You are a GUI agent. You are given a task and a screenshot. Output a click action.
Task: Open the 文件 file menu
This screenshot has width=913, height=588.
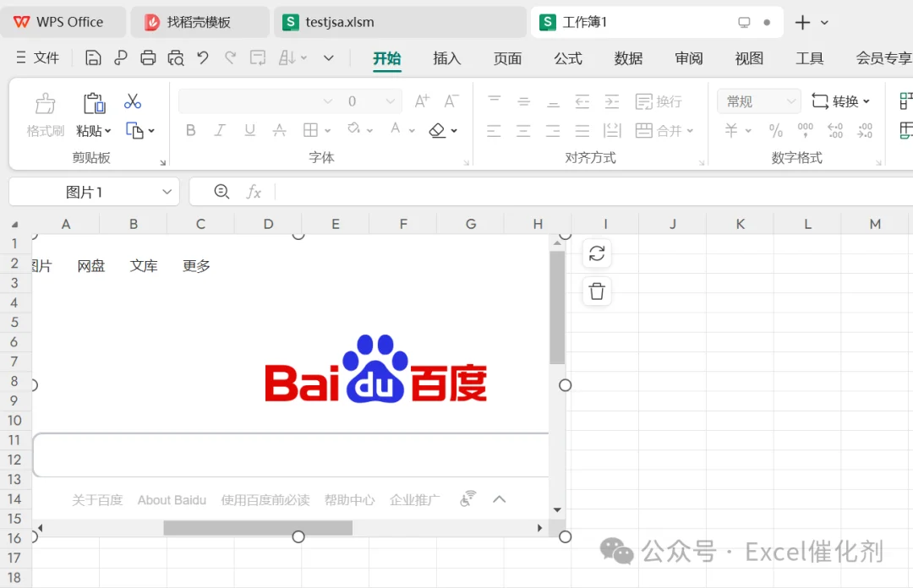pos(37,57)
